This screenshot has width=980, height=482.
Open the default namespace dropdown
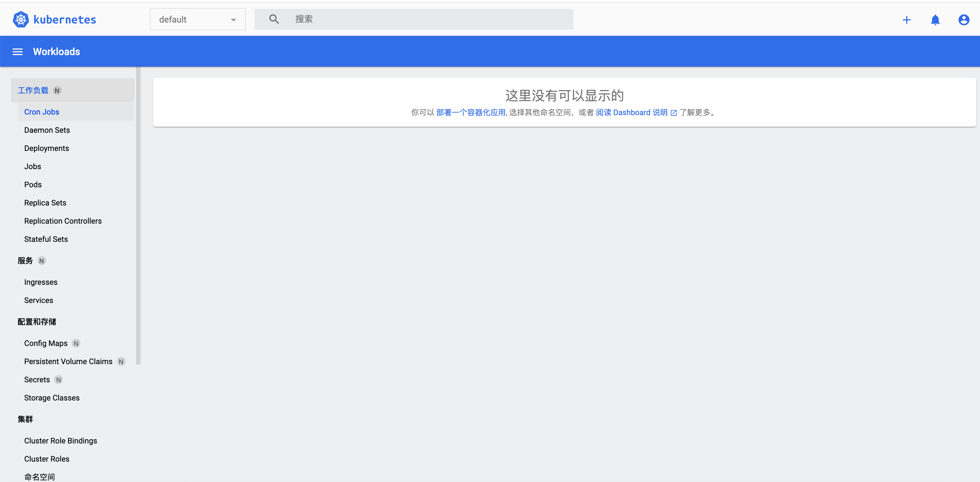pos(197,19)
